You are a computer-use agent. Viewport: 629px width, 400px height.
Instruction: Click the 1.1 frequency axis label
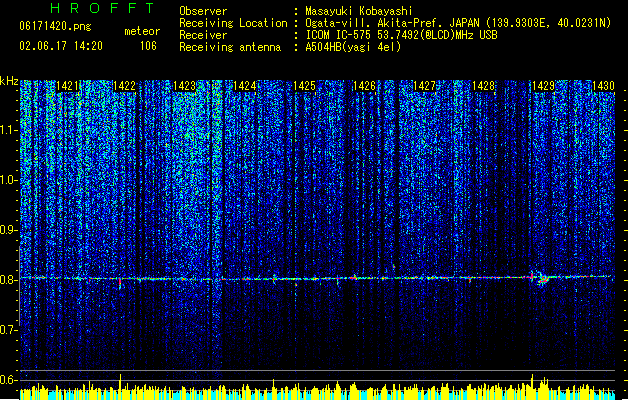9,130
